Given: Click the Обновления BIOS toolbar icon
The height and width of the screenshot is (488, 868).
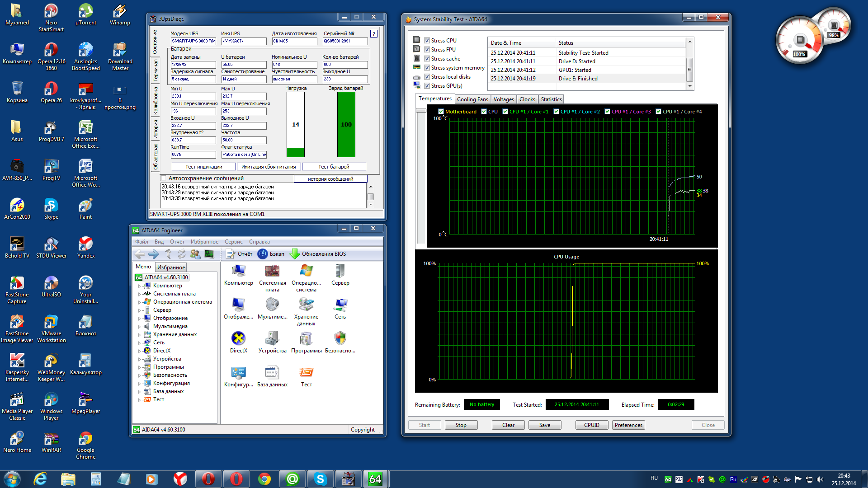Looking at the screenshot, I should (295, 254).
